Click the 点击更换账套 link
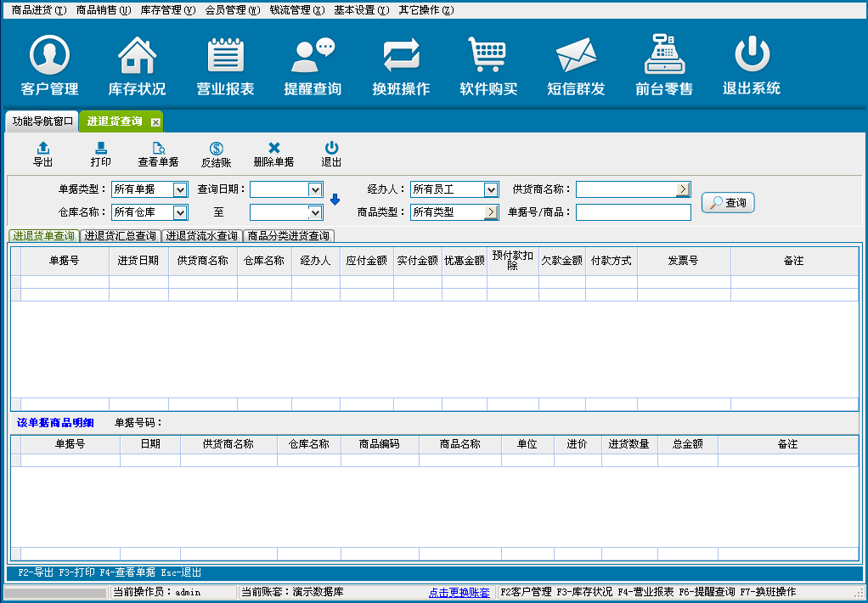The height and width of the screenshot is (603, 868). coord(459,592)
